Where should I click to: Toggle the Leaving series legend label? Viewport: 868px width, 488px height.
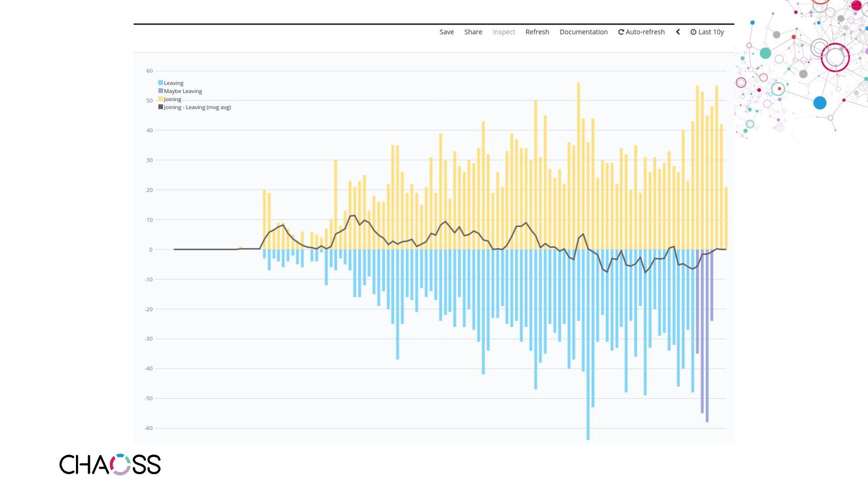(x=174, y=83)
